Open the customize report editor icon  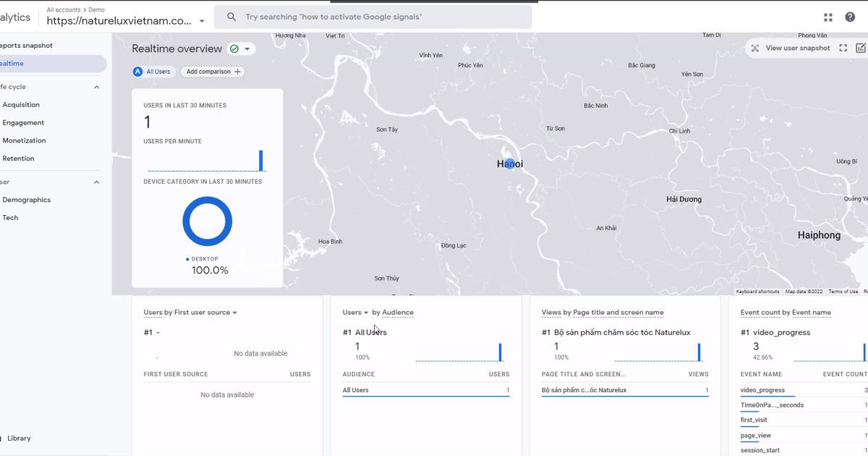(x=859, y=48)
